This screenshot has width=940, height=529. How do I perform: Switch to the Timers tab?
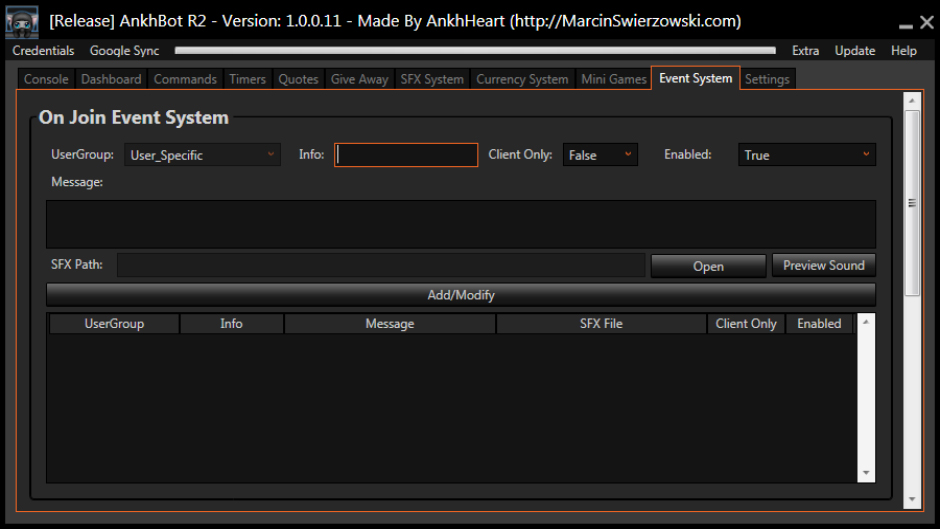[248, 79]
